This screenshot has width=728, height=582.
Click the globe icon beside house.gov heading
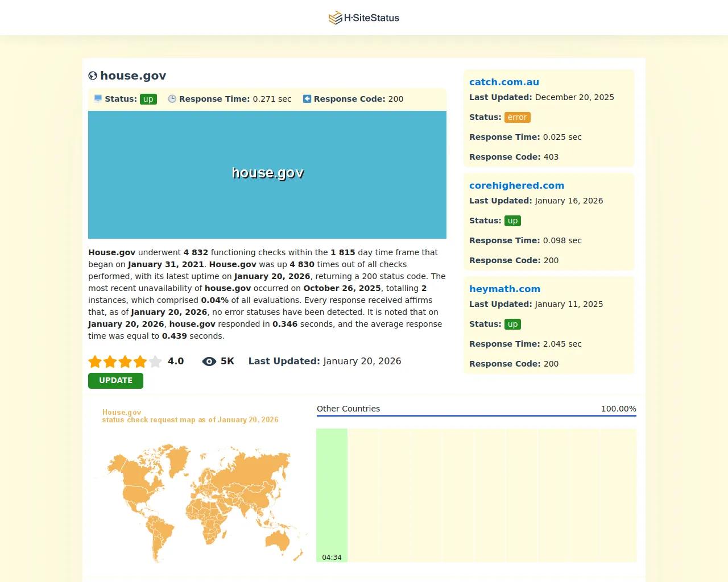pyautogui.click(x=93, y=76)
